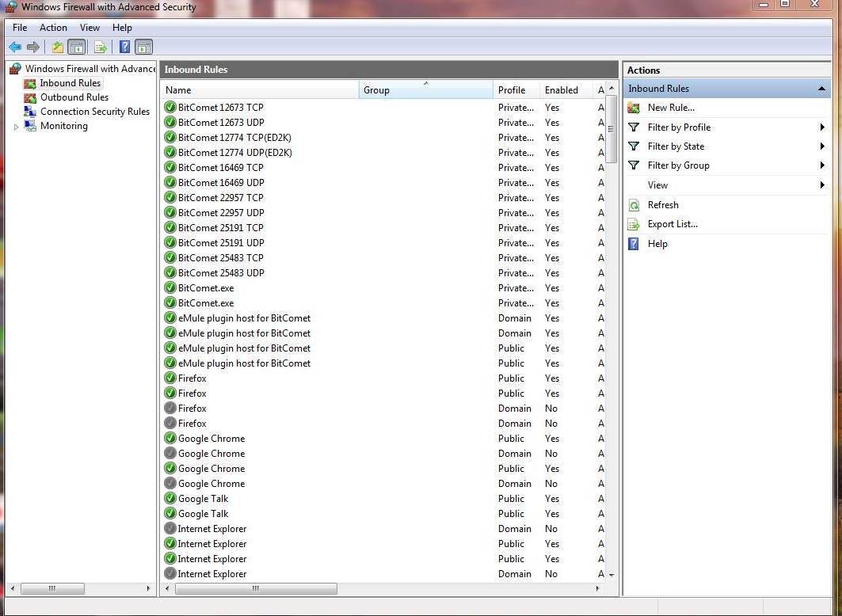Collapse the Inbound Rules actions section
Viewport: 842px width, 616px height.
pyautogui.click(x=821, y=89)
